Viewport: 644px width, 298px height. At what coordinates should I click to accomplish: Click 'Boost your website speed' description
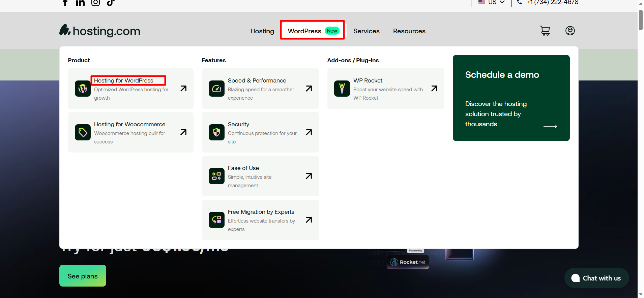tap(388, 94)
